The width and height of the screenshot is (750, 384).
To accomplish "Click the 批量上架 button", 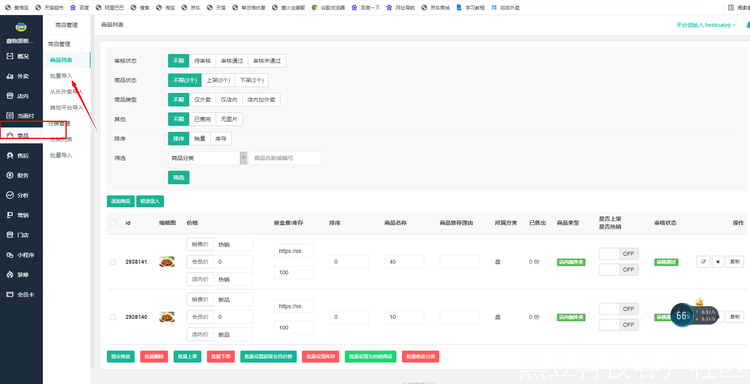I will pos(187,356).
